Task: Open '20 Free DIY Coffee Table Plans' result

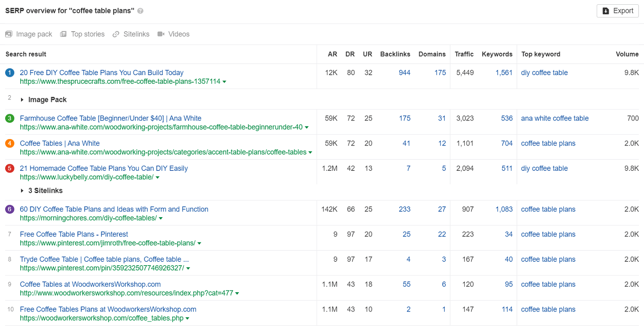Action: [102, 73]
